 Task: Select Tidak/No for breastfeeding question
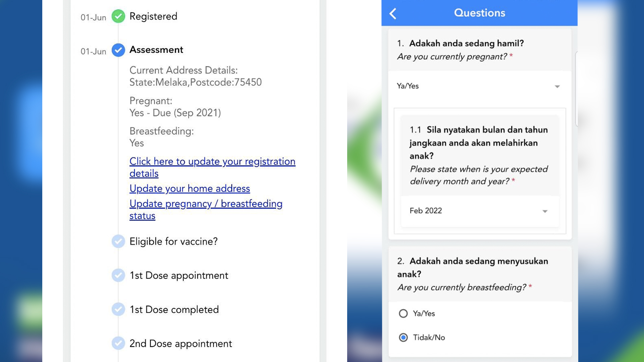pos(403,337)
